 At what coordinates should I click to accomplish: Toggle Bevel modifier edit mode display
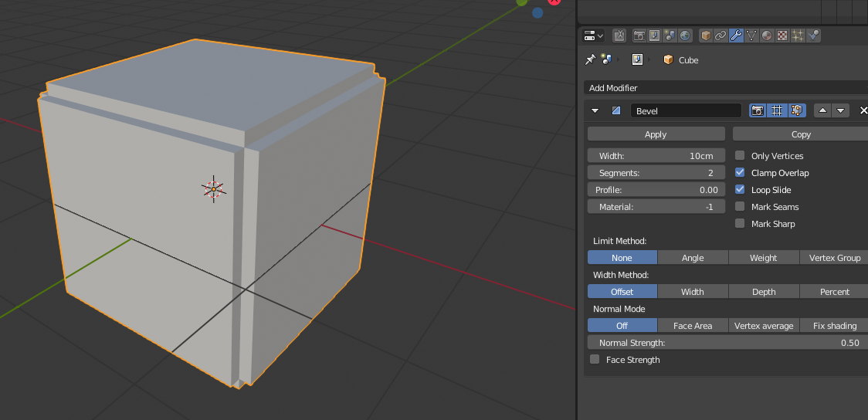point(797,110)
